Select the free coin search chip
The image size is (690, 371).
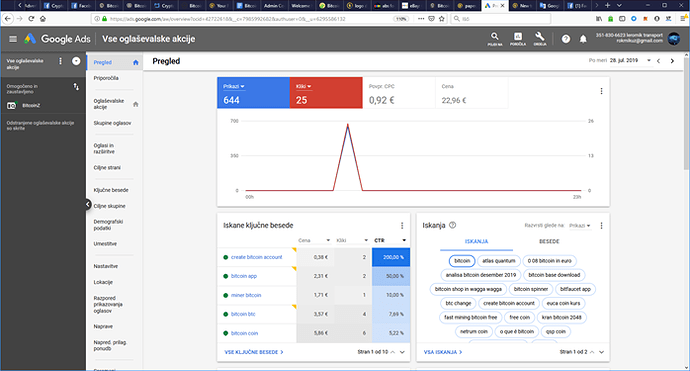(x=520, y=317)
